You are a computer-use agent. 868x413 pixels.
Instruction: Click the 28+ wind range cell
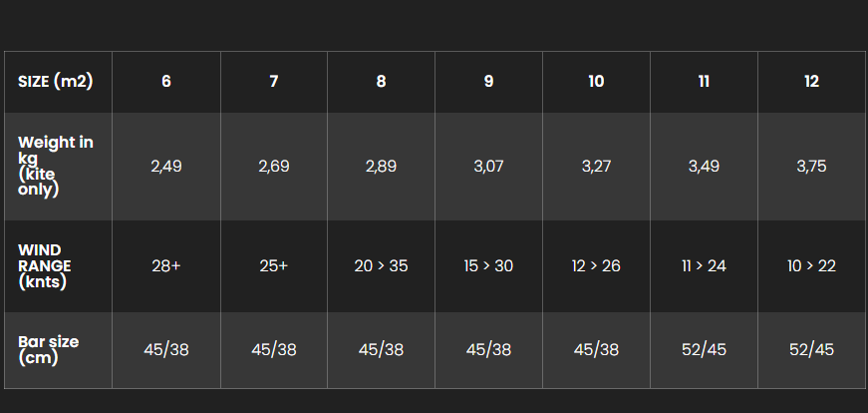click(x=166, y=266)
